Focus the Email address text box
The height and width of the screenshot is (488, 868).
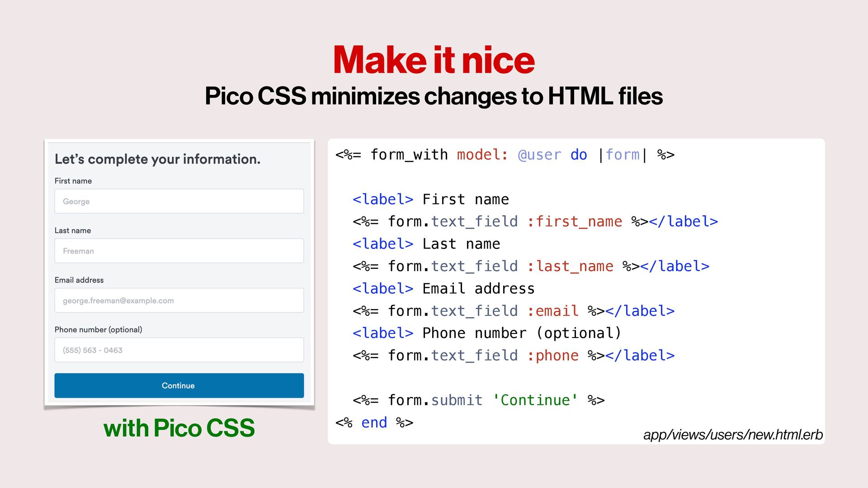(179, 300)
